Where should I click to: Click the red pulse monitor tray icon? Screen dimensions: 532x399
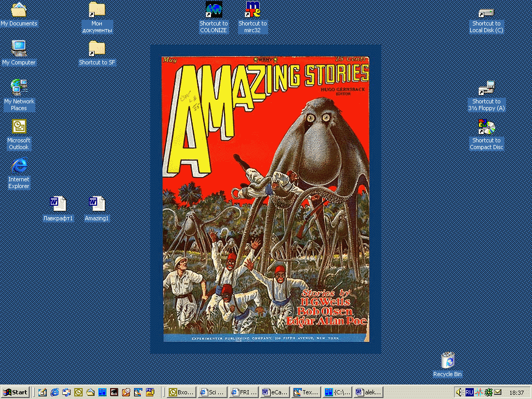click(478, 392)
